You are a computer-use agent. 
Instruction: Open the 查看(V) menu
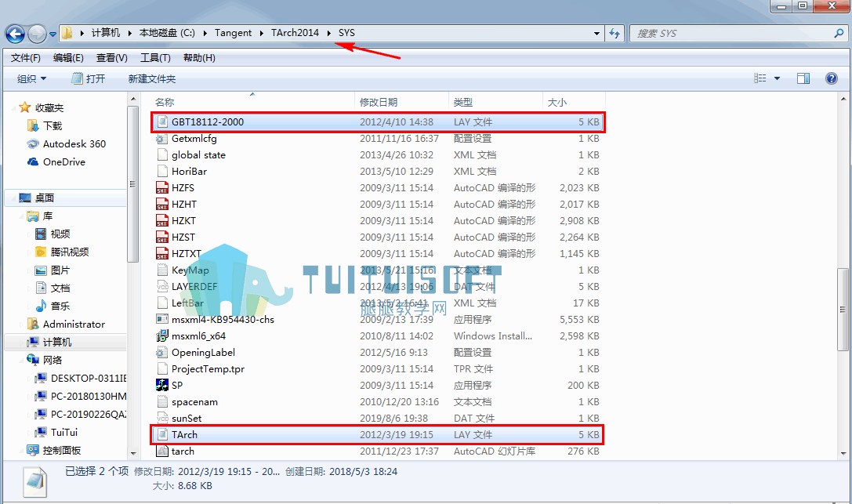pyautogui.click(x=112, y=57)
